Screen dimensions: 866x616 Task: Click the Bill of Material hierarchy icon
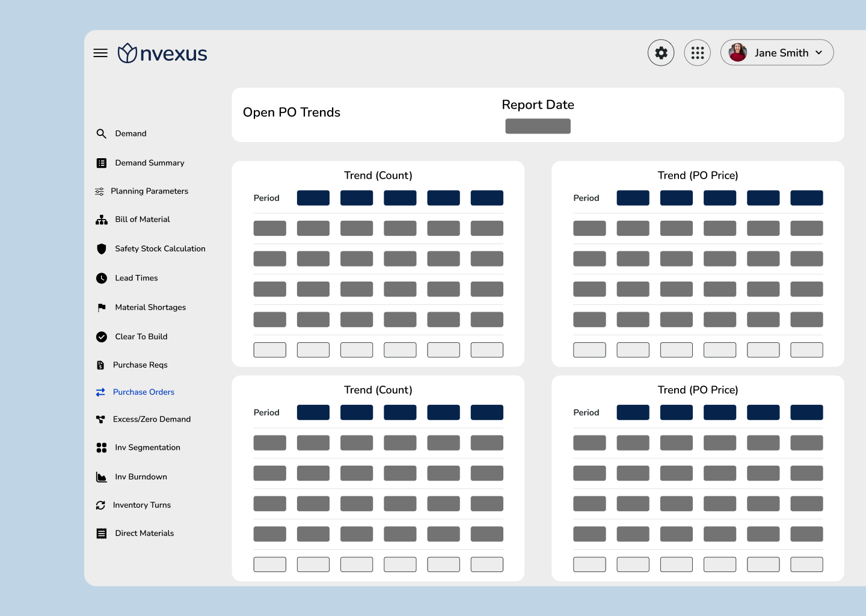pyautogui.click(x=102, y=220)
